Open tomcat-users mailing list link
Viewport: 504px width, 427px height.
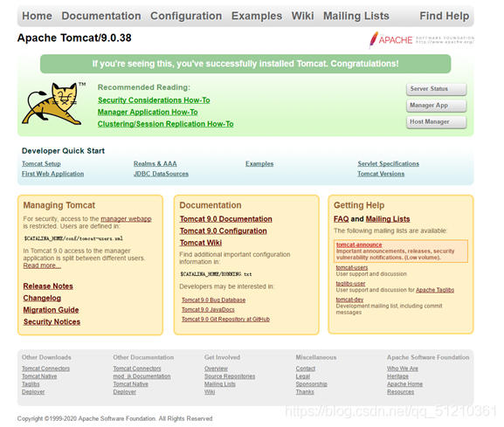click(352, 267)
